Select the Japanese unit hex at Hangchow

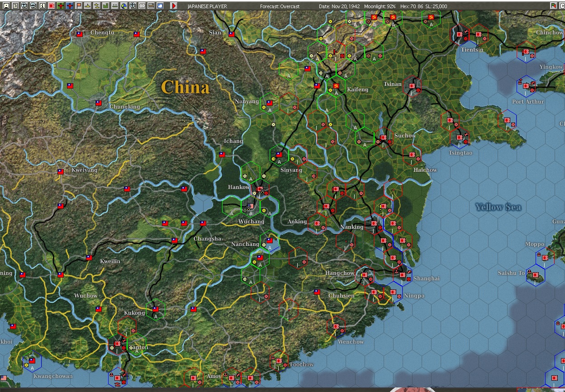pos(364,275)
